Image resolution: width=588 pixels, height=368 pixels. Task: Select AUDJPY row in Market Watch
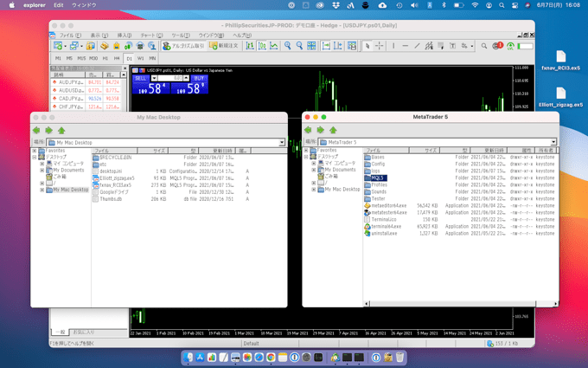tap(86, 82)
